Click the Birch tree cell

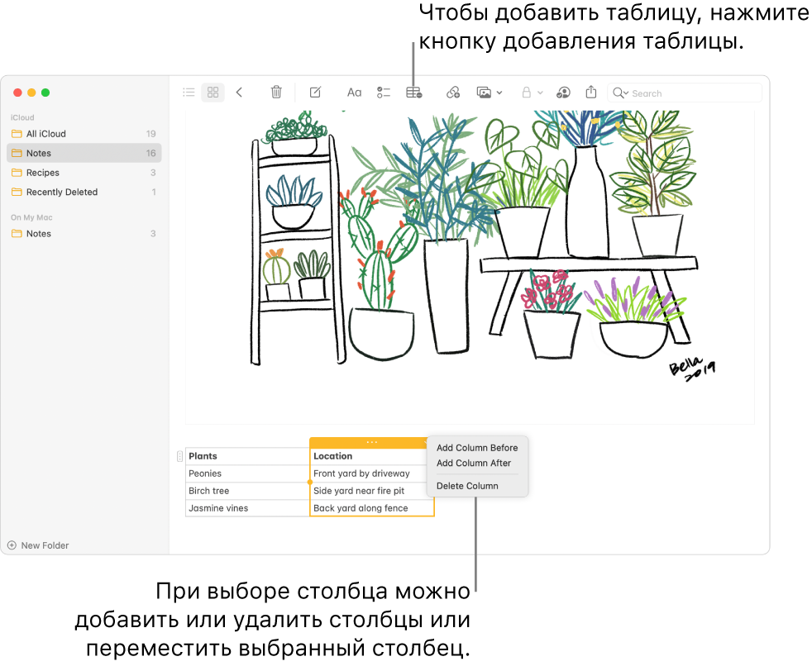point(247,491)
